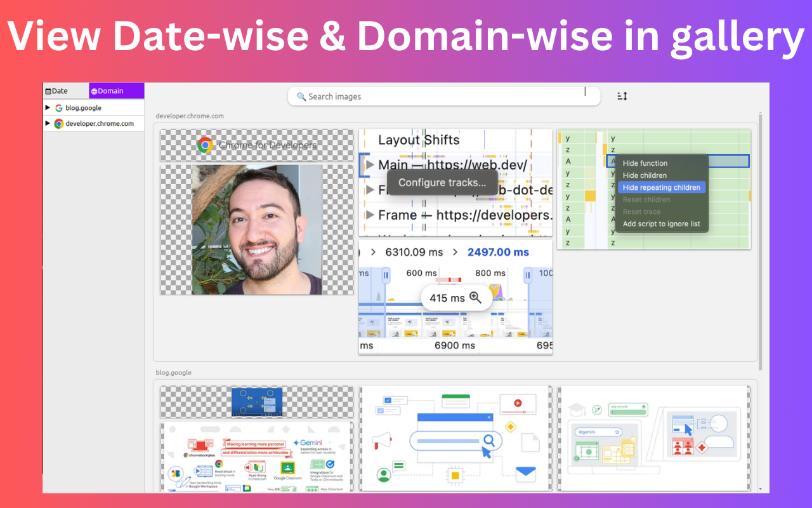Click the Google logo icon beside blog.google
812x508 pixels.
(x=59, y=108)
